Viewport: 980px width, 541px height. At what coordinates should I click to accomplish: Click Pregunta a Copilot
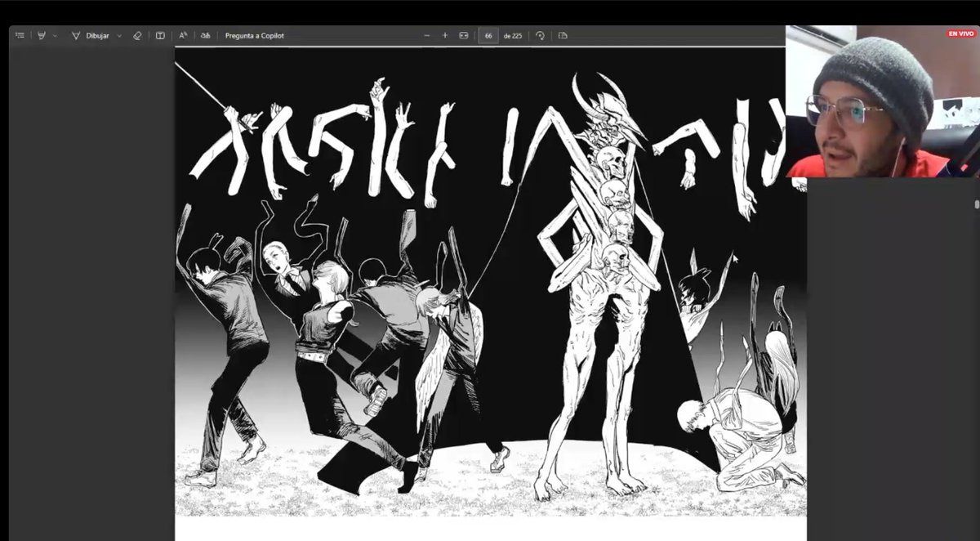tap(254, 35)
